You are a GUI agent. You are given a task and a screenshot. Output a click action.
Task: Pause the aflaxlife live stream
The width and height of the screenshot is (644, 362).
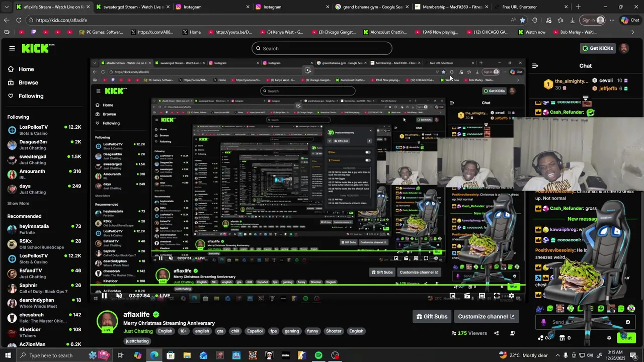tap(104, 296)
